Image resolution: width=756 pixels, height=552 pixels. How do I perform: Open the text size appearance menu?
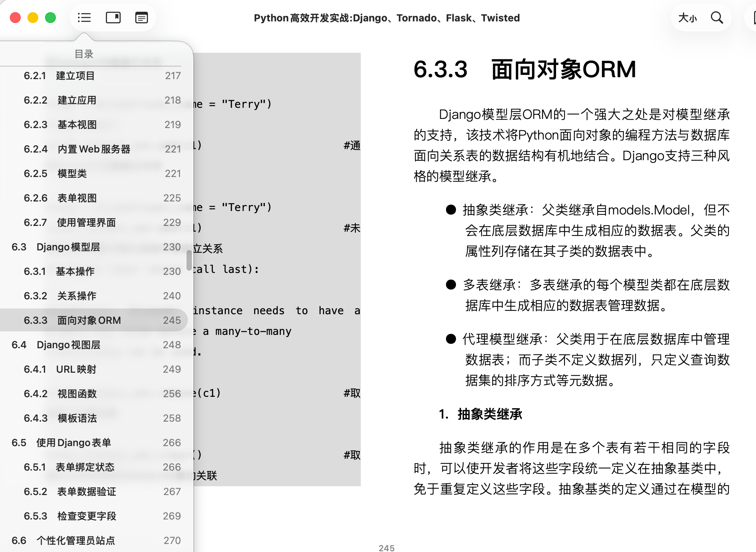pos(687,18)
